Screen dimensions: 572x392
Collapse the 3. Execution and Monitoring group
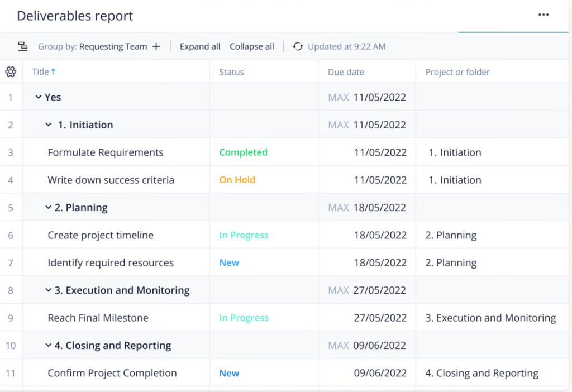click(49, 290)
